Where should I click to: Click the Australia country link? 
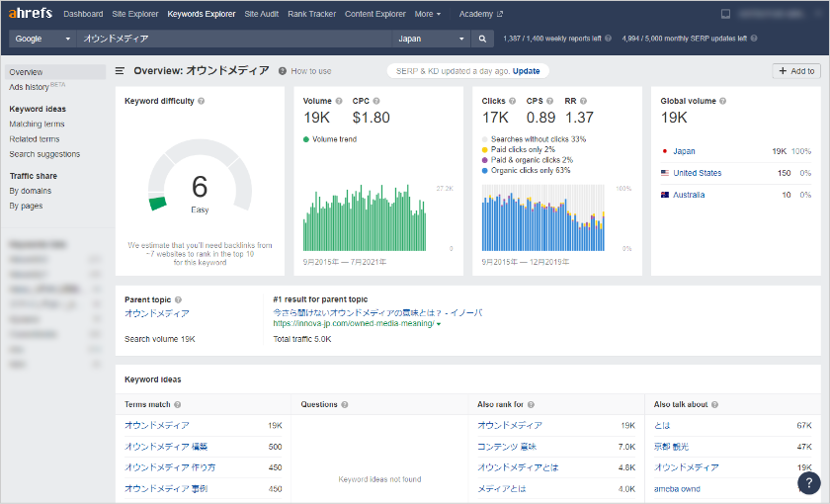tap(689, 195)
